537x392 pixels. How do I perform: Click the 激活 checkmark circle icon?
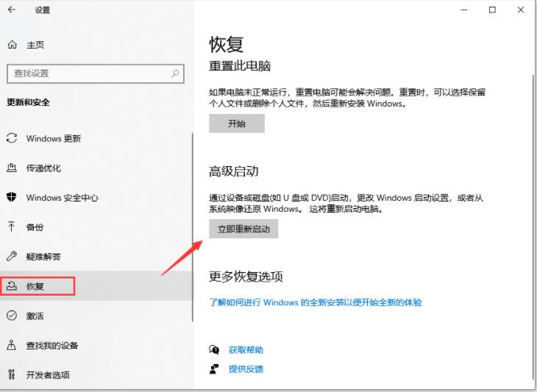(x=12, y=316)
